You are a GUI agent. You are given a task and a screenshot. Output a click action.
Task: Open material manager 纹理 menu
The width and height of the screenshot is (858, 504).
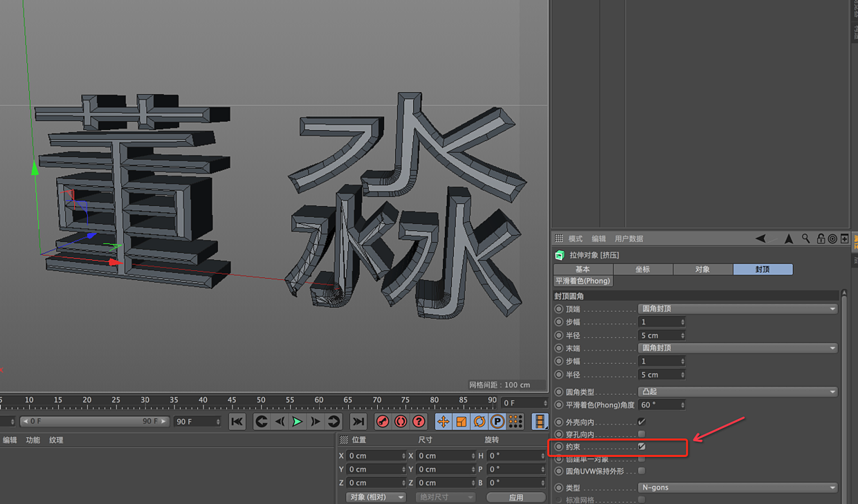[56, 440]
